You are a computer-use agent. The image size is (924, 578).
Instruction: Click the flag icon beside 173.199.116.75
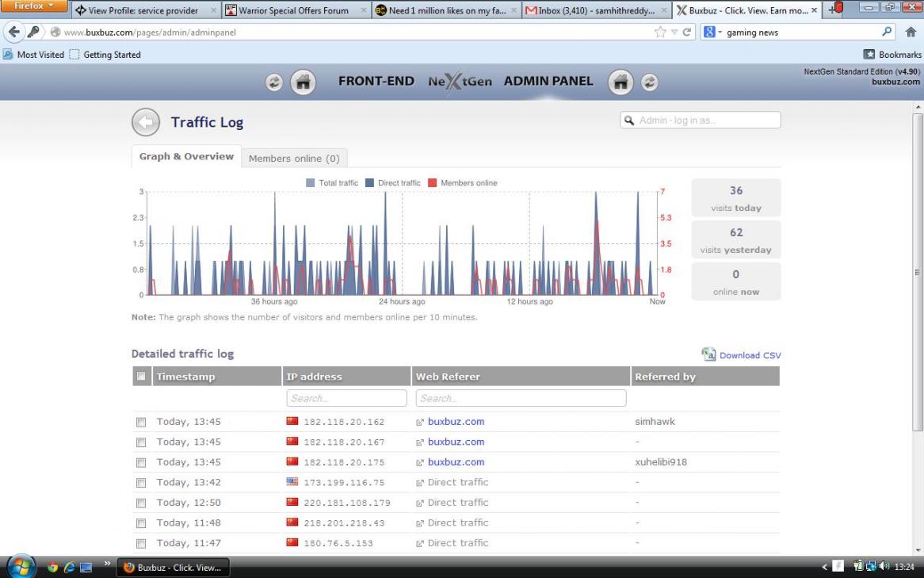click(x=292, y=481)
